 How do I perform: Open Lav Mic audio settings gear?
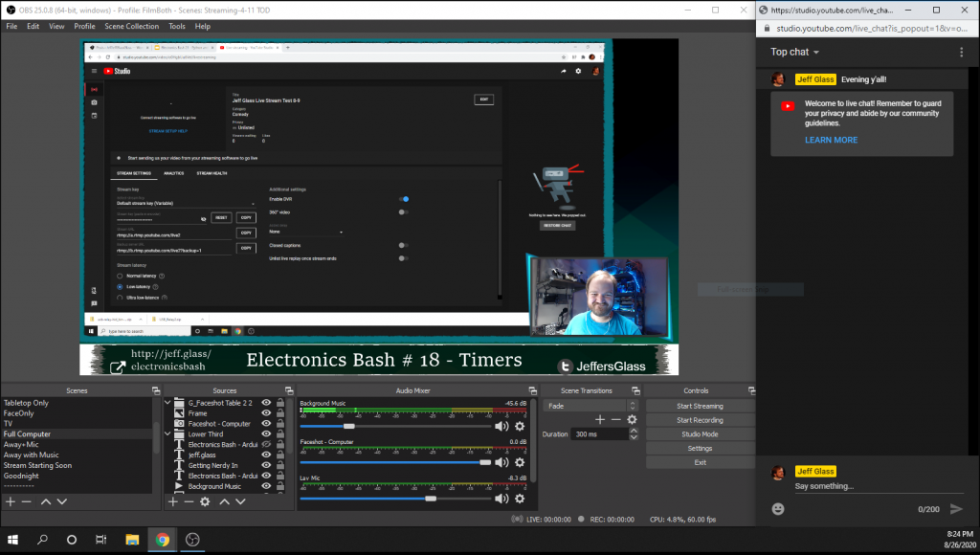coord(520,499)
